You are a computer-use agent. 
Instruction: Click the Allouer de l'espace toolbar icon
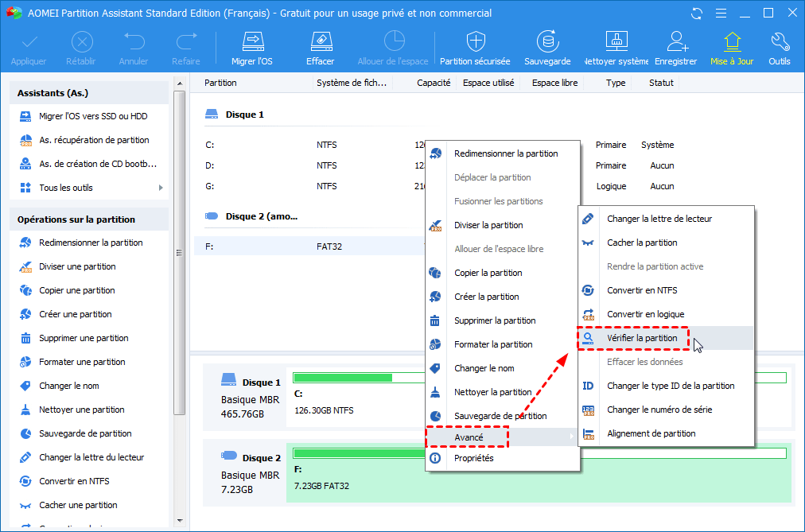[395, 41]
